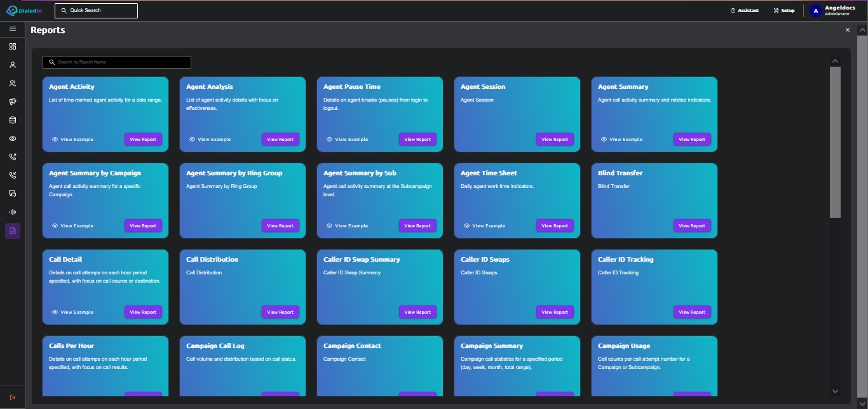Open the single user icon in sidebar
The width and height of the screenshot is (868, 409).
[x=13, y=65]
